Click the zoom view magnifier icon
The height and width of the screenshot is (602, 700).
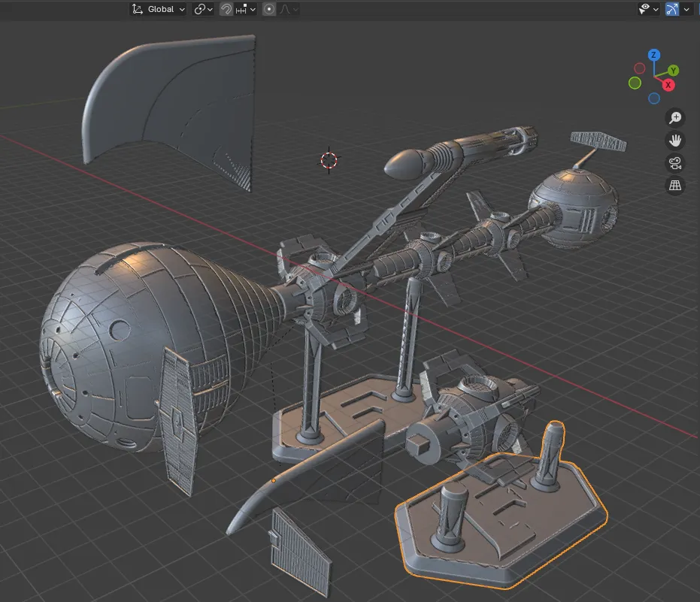tap(675, 118)
